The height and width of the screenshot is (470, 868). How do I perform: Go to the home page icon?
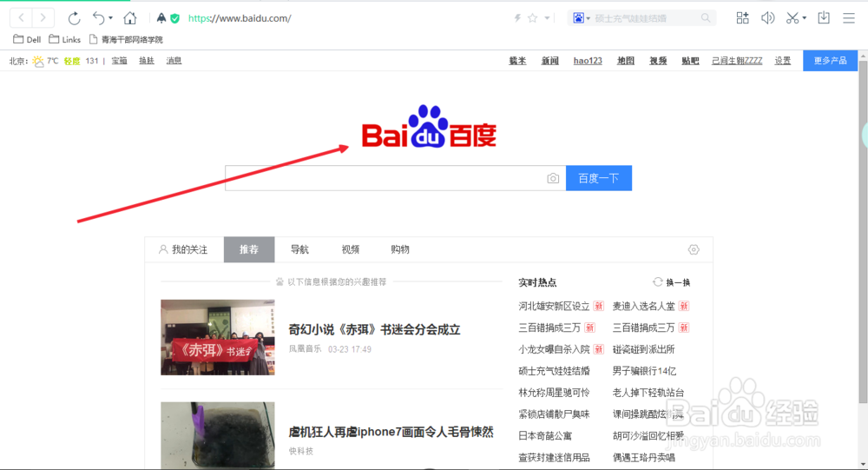(130, 18)
